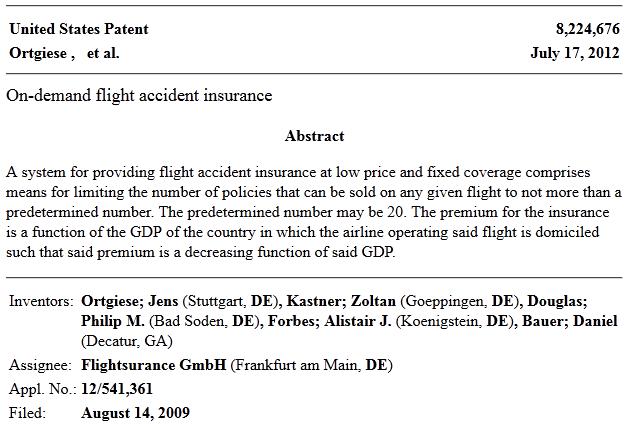The image size is (629, 425).
Task: Click the "Filed:" label
Action: click(x=27, y=413)
